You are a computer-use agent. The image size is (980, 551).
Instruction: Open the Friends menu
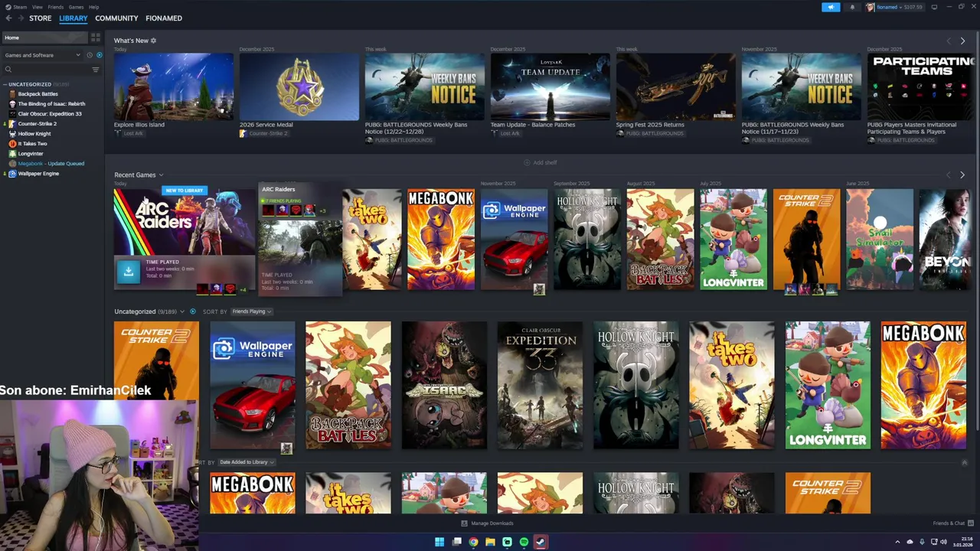coord(56,7)
